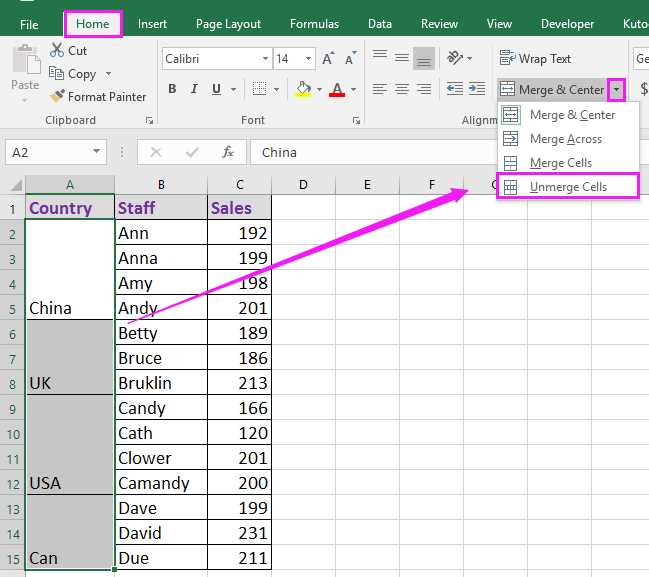Image resolution: width=649 pixels, height=577 pixels.
Task: Increase font size with large A
Action: pyautogui.click(x=328, y=59)
